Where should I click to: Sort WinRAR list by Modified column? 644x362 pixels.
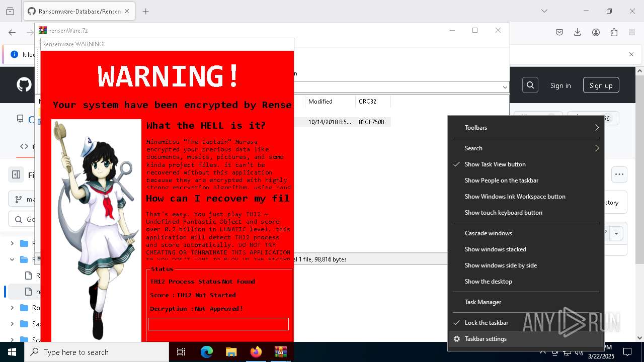330,102
